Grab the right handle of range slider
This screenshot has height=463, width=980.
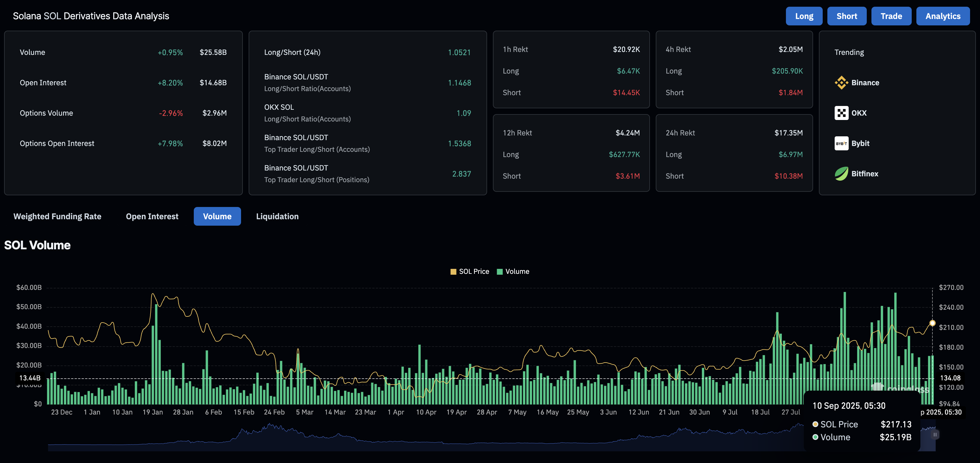[x=935, y=434]
